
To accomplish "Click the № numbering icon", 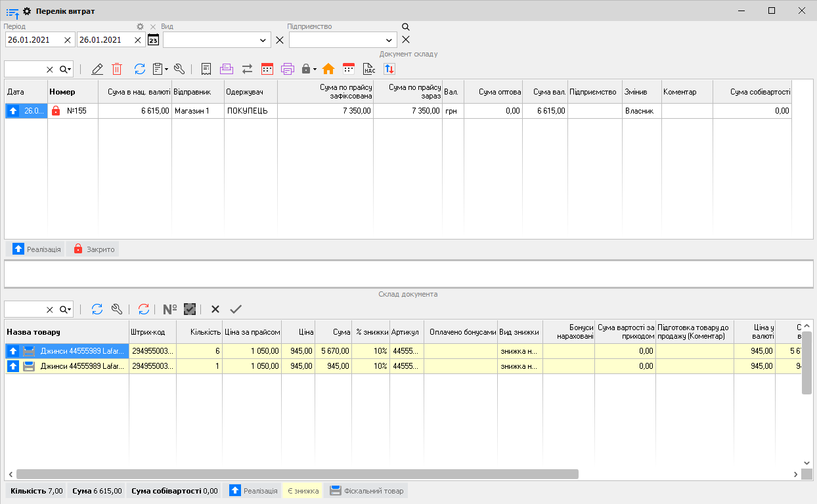I will coord(170,309).
